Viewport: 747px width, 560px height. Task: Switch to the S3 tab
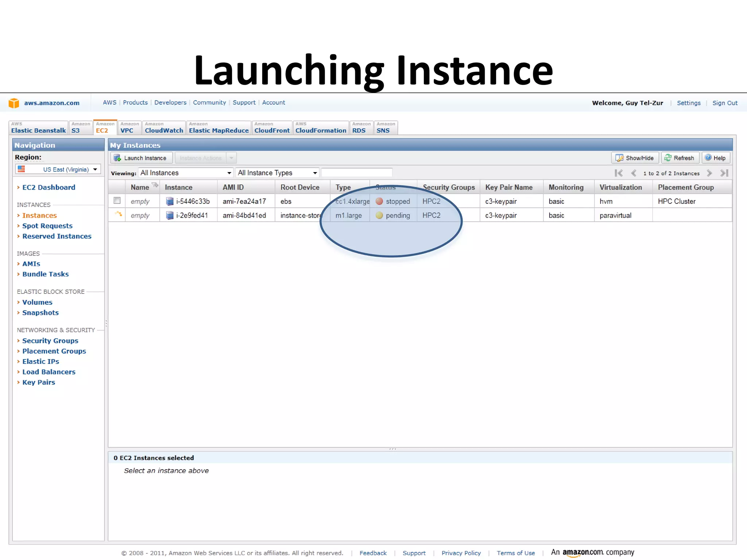[x=81, y=128]
